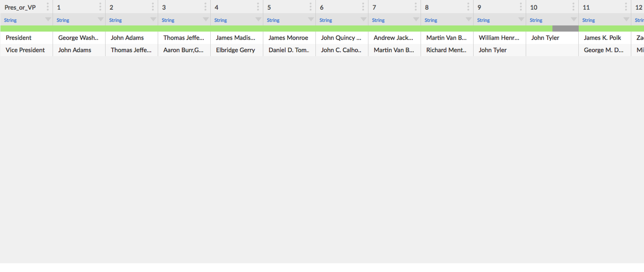644x272 pixels.
Task: Click three-dot menu on column 1
Action: point(100,7)
